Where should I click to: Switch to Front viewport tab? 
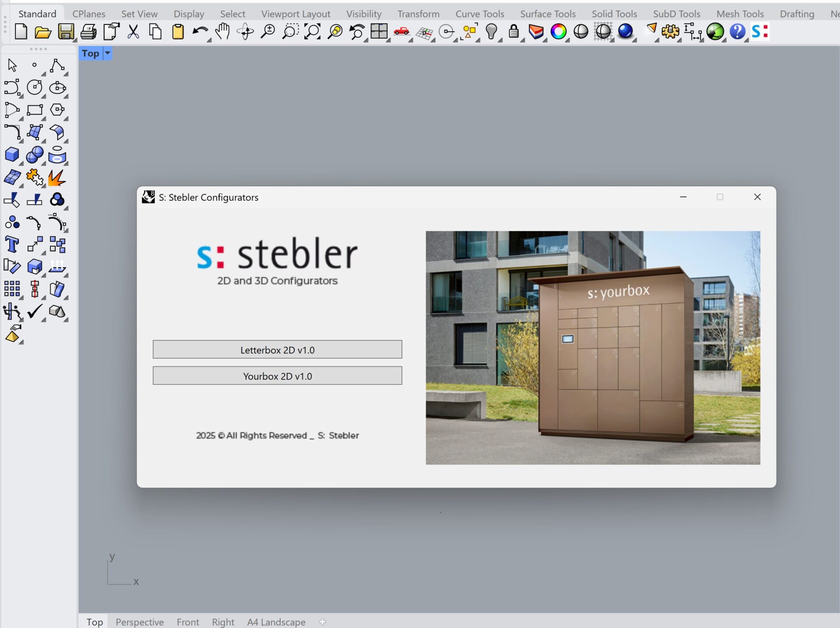click(188, 622)
